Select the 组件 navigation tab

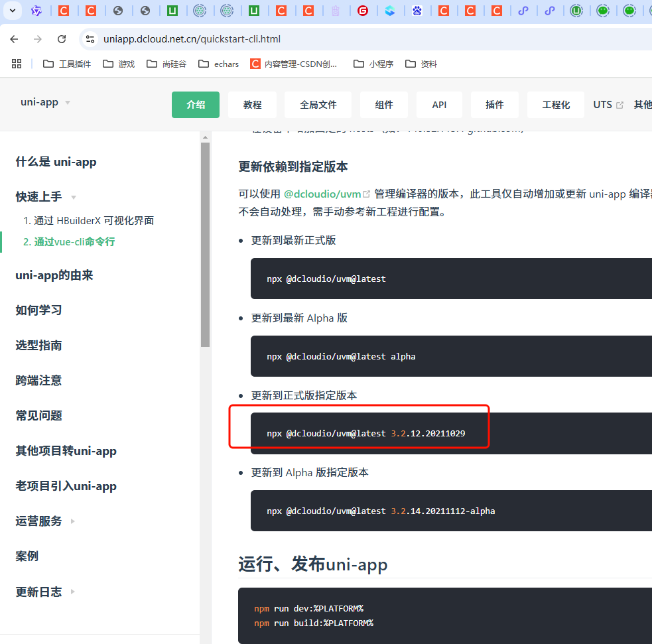click(x=384, y=105)
